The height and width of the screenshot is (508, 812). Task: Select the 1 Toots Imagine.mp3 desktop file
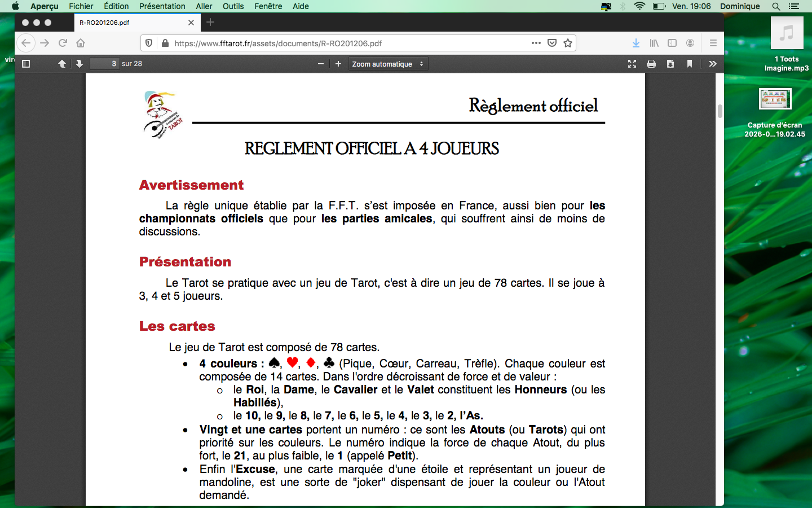(x=787, y=44)
